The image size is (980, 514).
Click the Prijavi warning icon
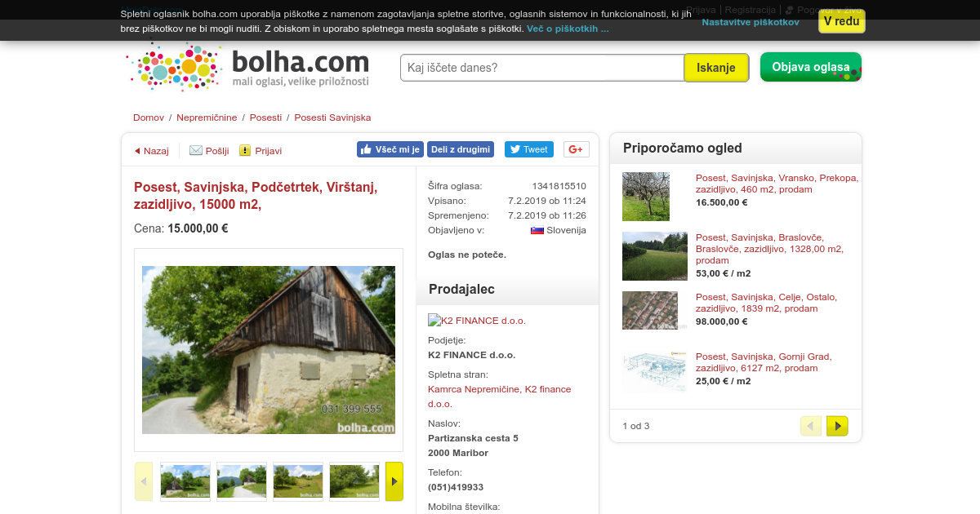click(245, 150)
